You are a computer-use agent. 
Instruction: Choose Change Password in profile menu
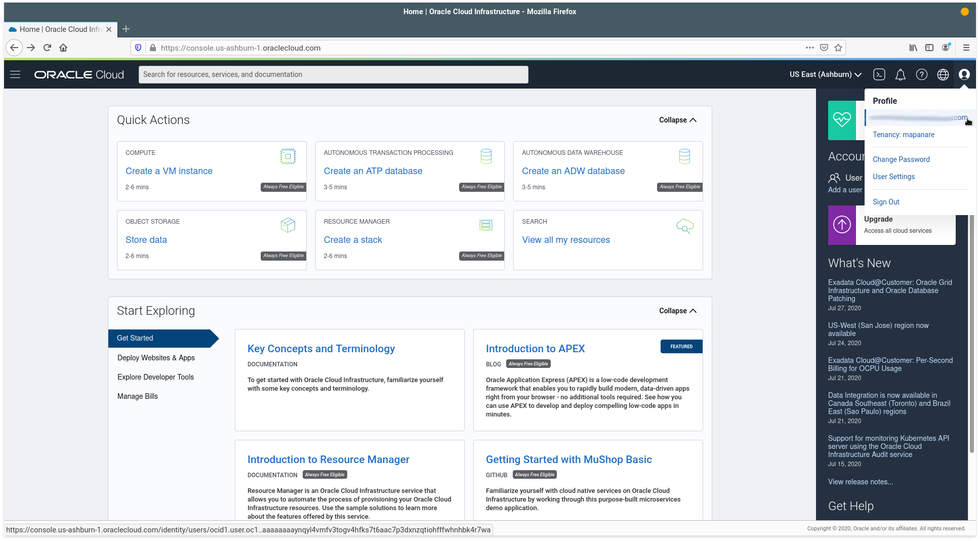[901, 159]
